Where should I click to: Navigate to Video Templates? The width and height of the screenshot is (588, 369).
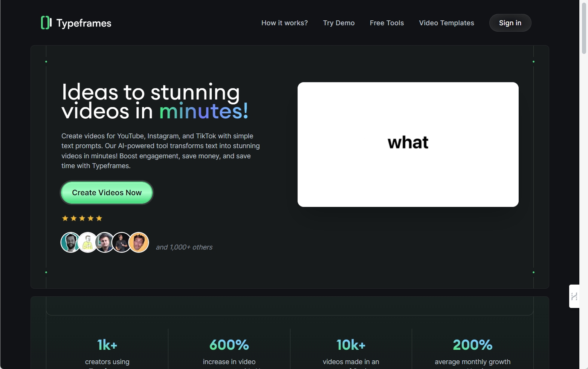446,23
